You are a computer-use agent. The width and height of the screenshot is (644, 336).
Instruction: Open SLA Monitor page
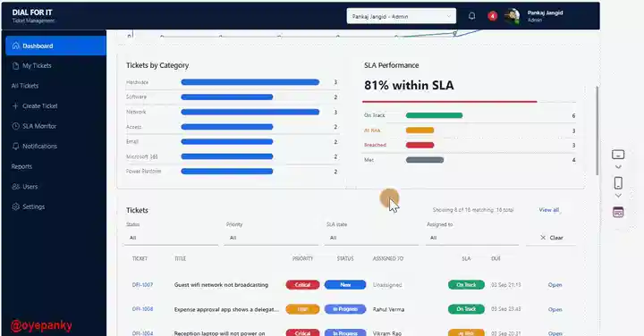tap(39, 126)
